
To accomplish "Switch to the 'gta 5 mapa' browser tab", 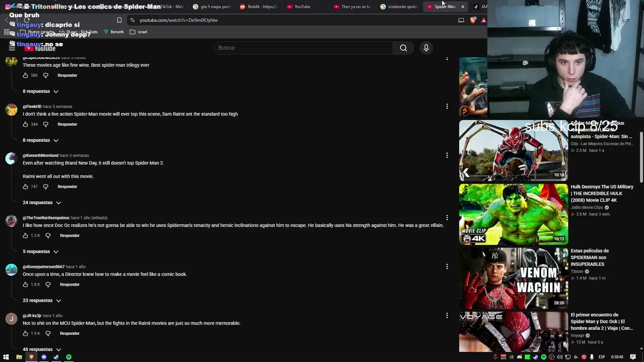I will 211,7.
